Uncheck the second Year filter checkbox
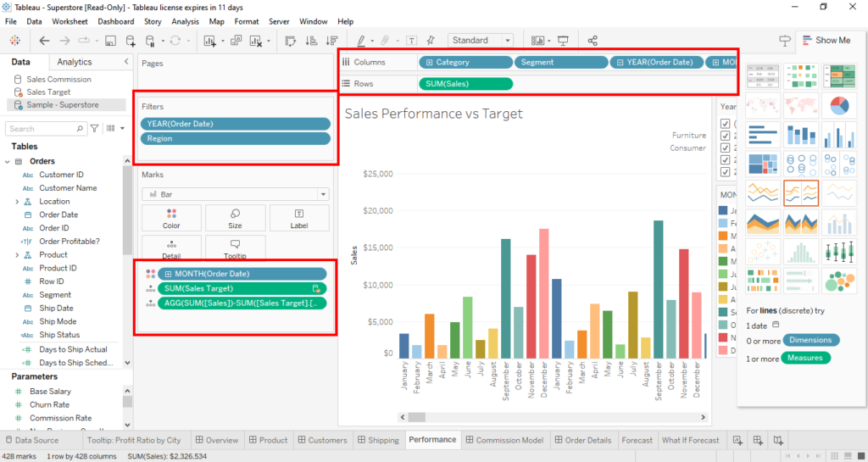868x462 pixels. point(725,136)
